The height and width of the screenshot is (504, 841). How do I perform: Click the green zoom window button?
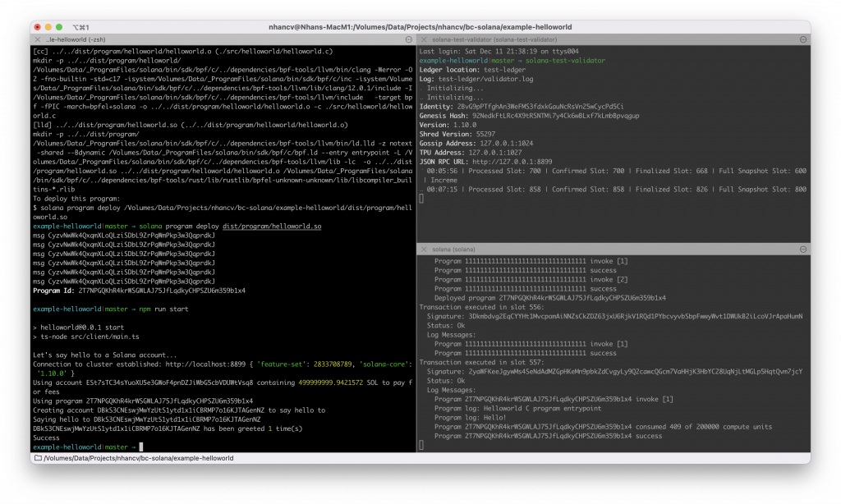tap(59, 27)
